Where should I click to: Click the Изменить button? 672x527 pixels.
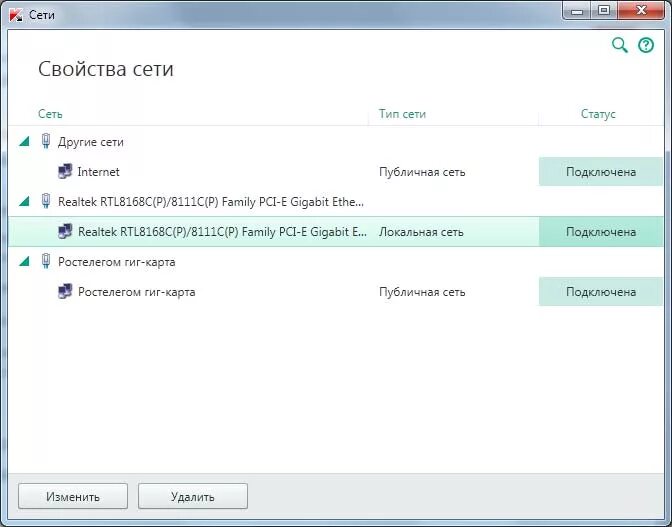point(73,497)
